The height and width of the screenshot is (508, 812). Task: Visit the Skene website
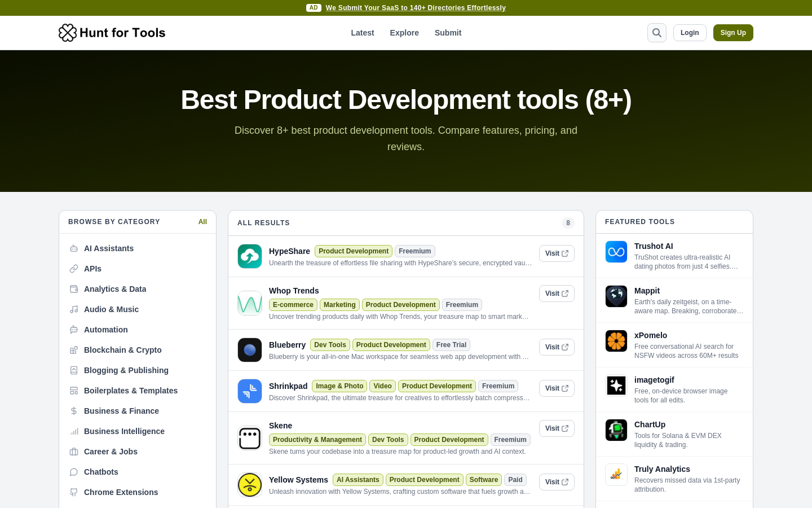tap(557, 428)
